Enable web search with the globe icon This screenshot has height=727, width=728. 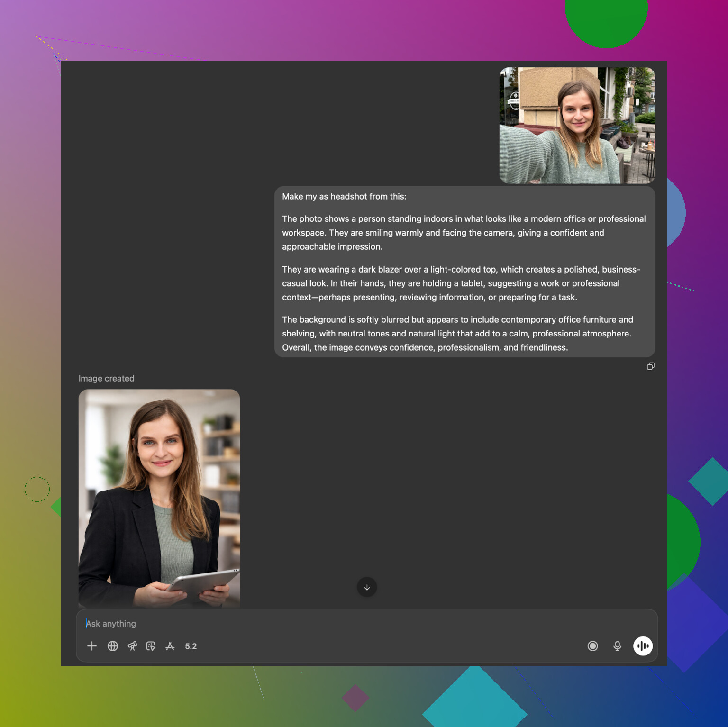click(113, 646)
